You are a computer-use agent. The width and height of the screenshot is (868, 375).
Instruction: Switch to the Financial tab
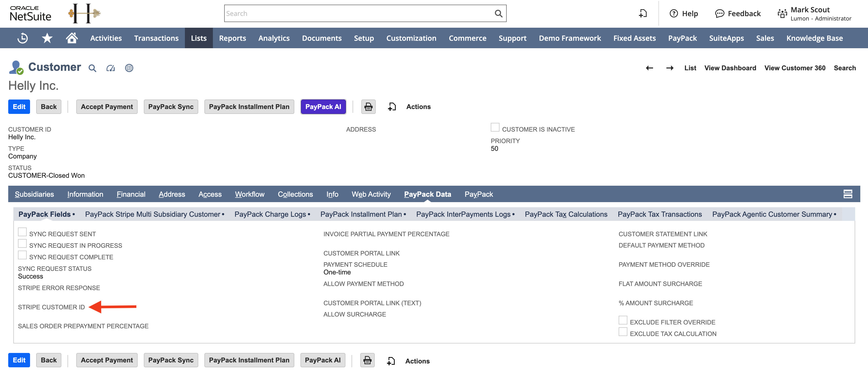(131, 194)
